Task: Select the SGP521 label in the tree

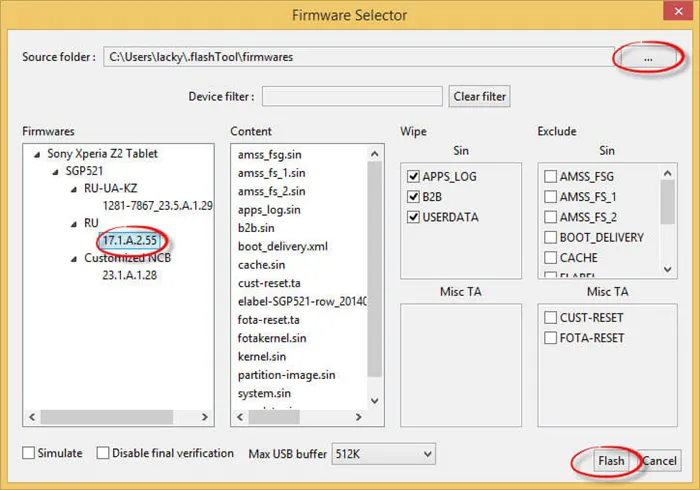Action: pyautogui.click(x=84, y=171)
